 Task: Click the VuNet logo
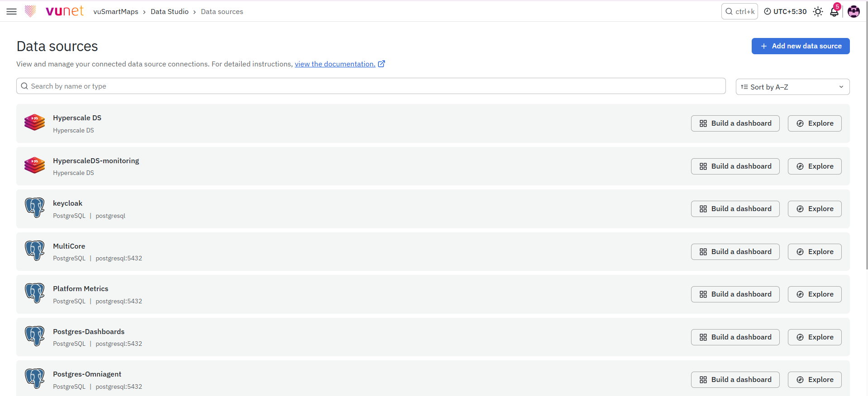54,11
